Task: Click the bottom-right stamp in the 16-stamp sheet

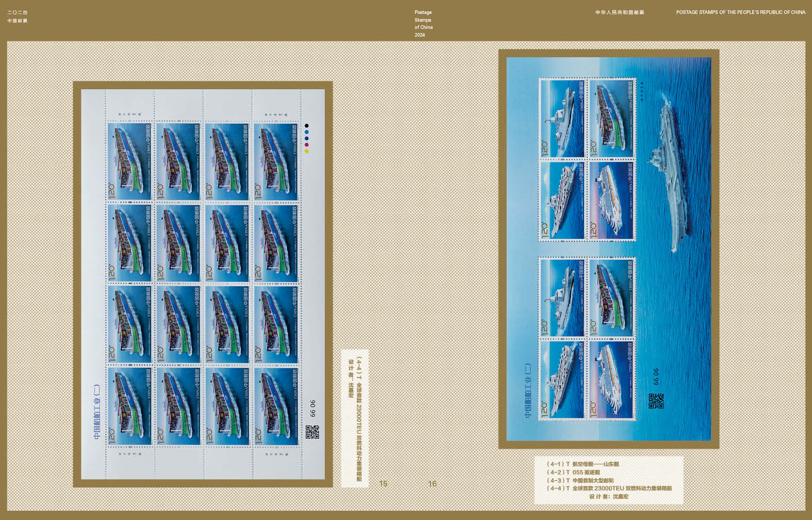Action: [x=276, y=406]
